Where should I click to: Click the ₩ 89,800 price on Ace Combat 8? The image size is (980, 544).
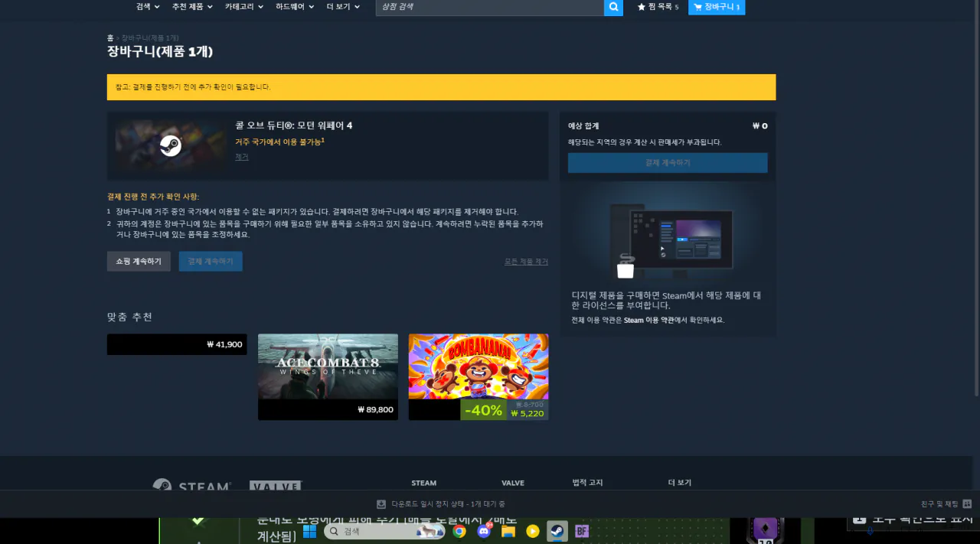click(375, 409)
